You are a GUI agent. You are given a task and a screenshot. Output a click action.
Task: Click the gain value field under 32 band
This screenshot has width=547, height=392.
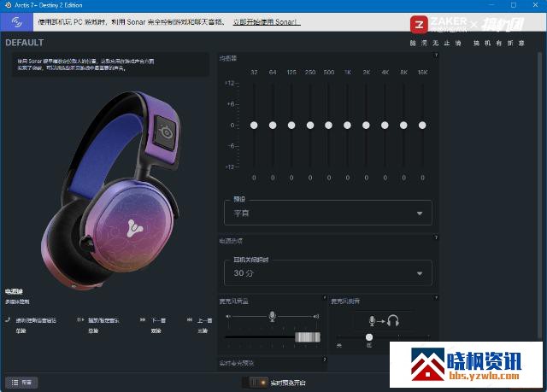pyautogui.click(x=254, y=178)
